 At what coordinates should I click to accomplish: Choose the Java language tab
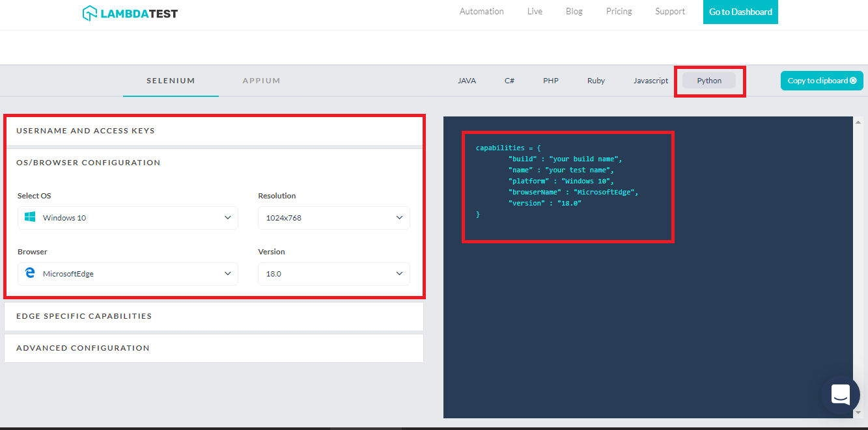point(467,81)
